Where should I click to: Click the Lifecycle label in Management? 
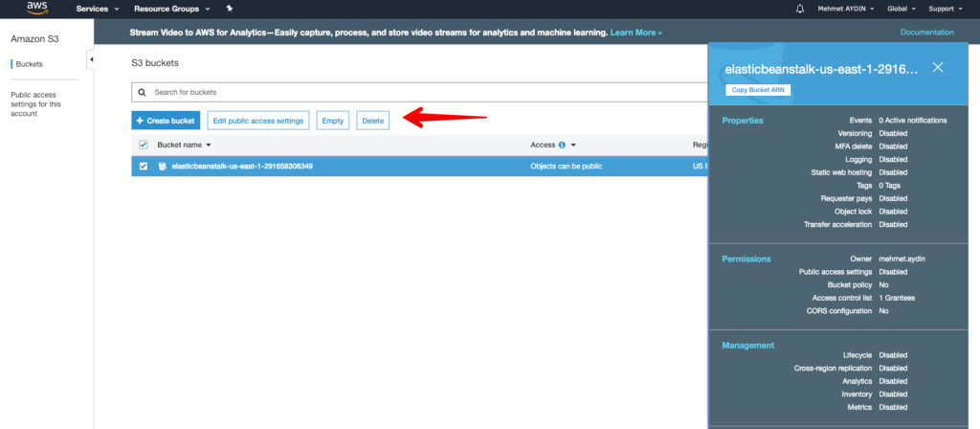pyautogui.click(x=857, y=355)
